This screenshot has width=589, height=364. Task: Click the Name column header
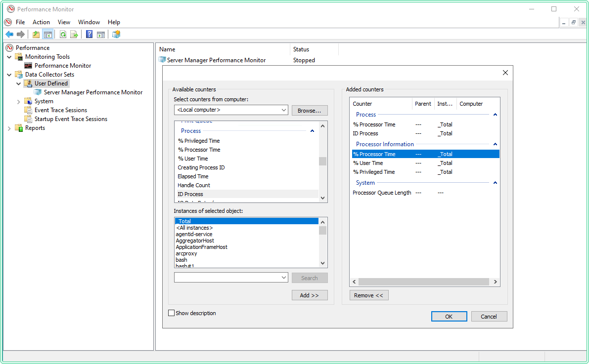click(223, 49)
